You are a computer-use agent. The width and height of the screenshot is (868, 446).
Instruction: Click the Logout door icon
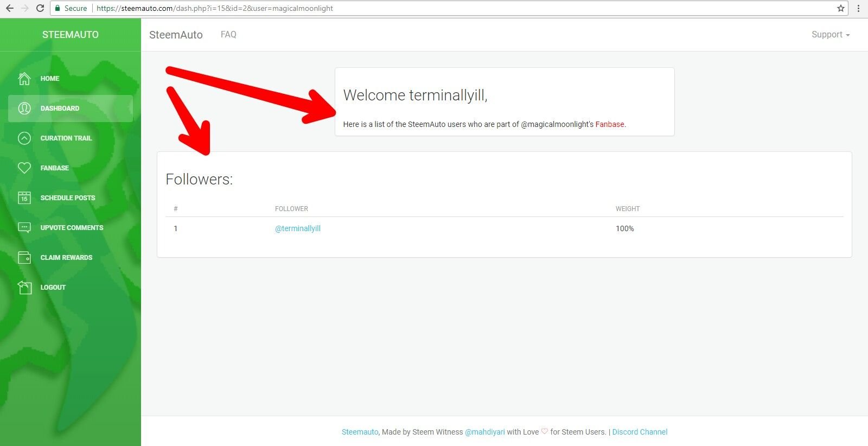point(24,288)
